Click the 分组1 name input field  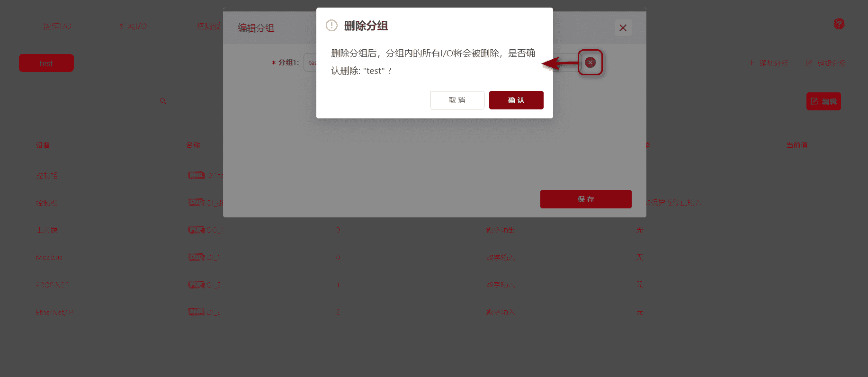pyautogui.click(x=310, y=63)
